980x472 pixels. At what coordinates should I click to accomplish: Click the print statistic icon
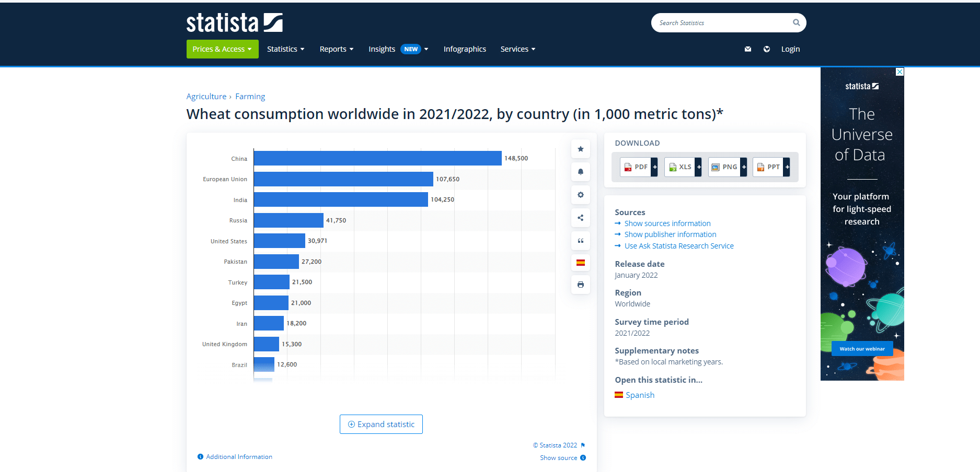click(580, 285)
